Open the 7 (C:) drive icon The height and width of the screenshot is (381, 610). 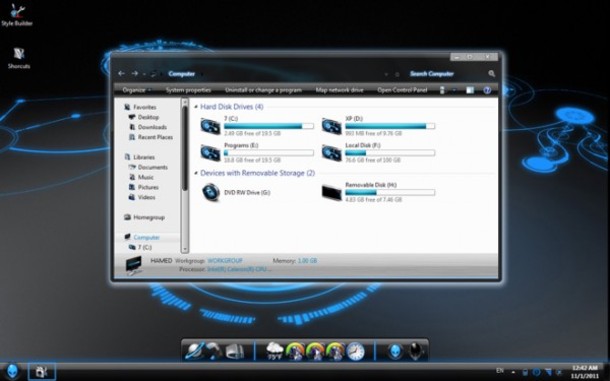pos(210,126)
